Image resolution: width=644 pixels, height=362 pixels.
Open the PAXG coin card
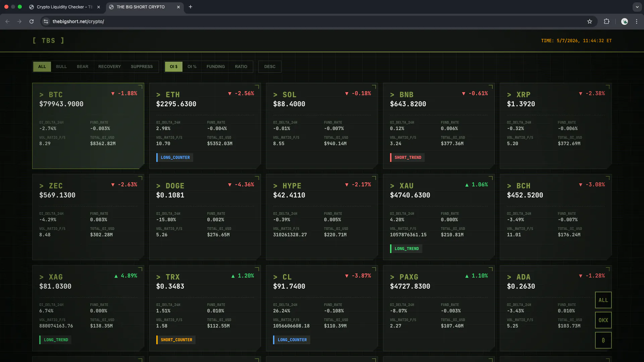click(x=439, y=308)
